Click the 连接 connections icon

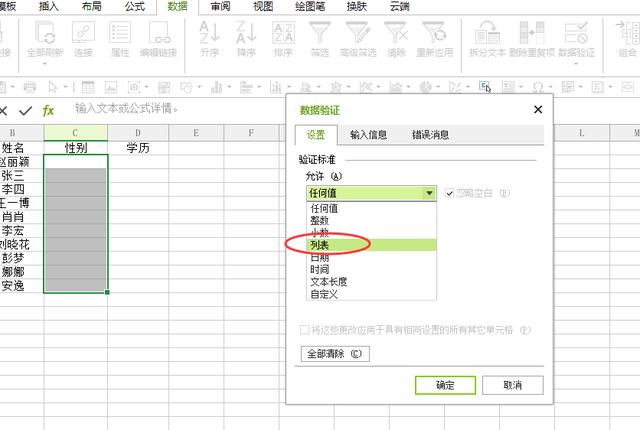point(83,33)
